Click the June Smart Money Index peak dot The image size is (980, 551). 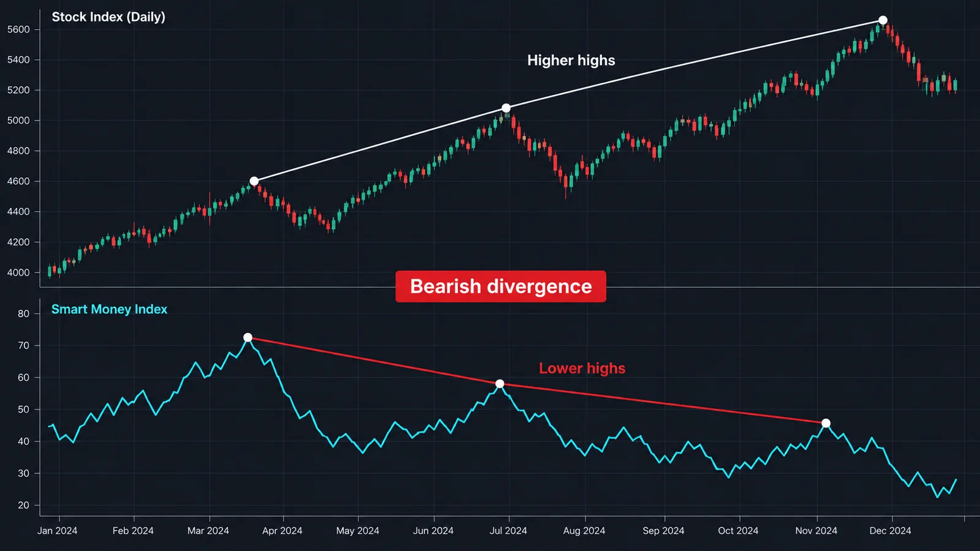[x=500, y=384]
